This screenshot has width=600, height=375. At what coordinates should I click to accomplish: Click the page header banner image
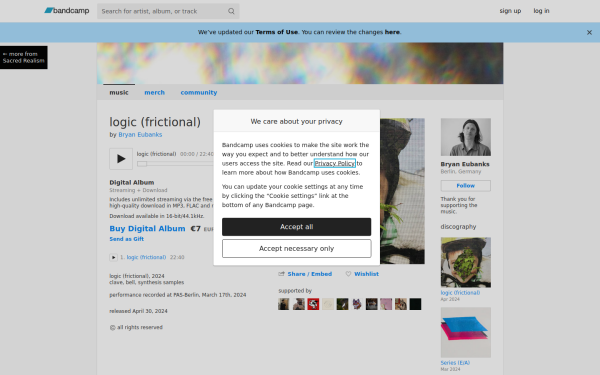click(x=300, y=63)
